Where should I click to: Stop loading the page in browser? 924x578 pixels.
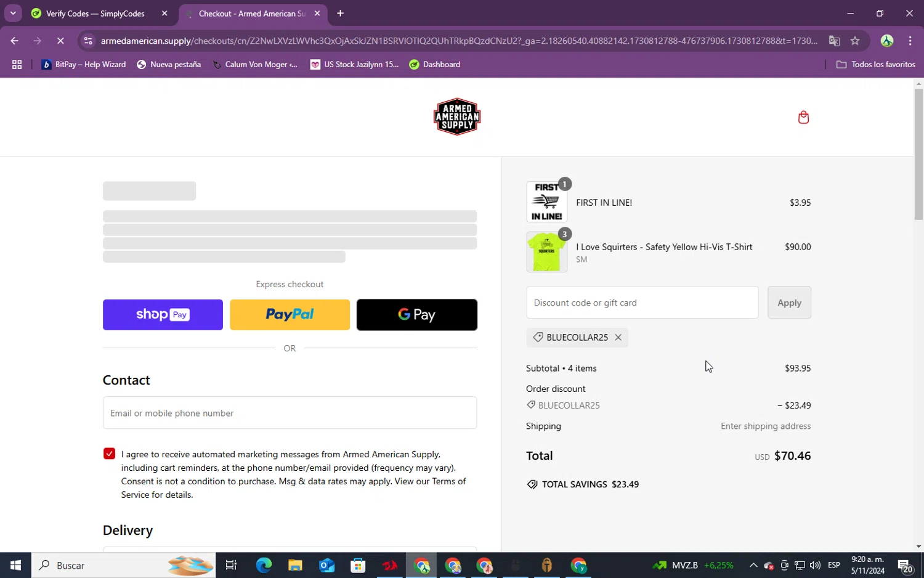60,41
